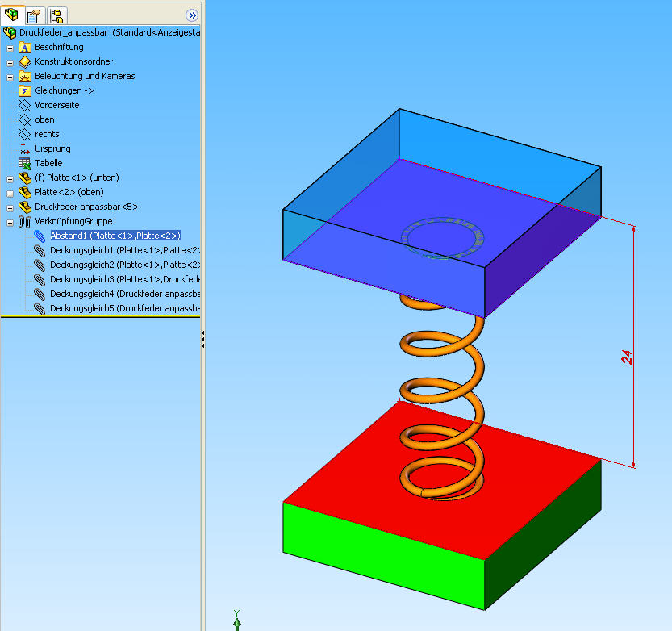
Task: Select the Tabelle label
Action: coord(48,163)
